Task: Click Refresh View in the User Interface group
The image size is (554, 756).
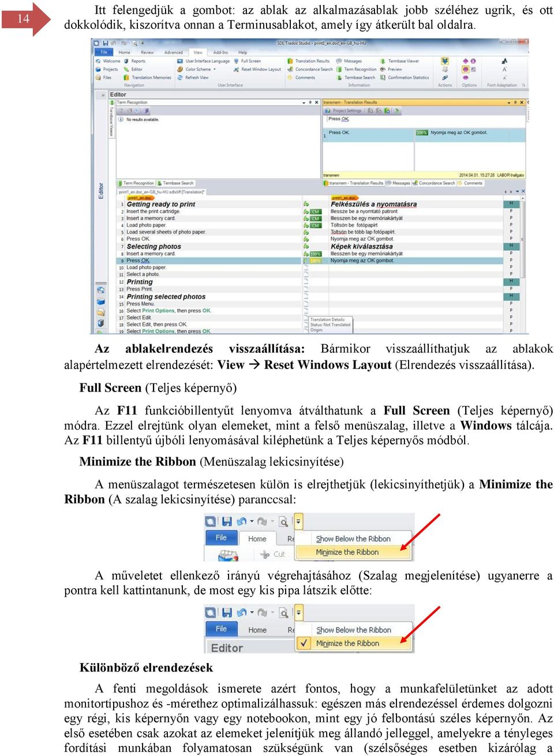Action: 193,77
